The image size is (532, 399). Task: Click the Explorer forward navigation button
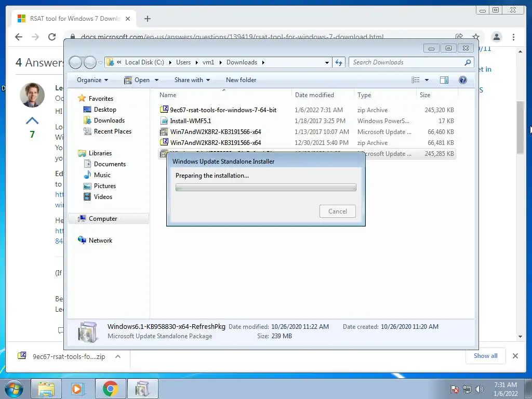tap(90, 62)
